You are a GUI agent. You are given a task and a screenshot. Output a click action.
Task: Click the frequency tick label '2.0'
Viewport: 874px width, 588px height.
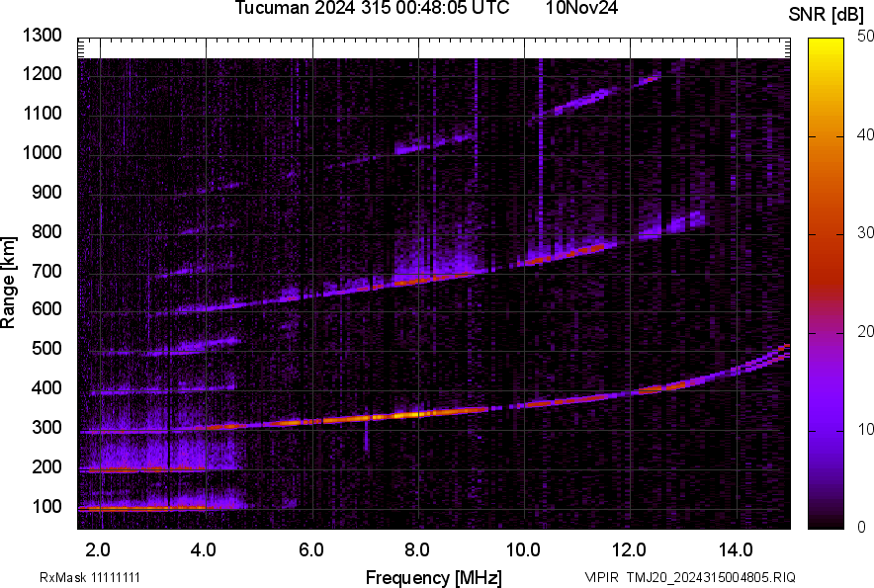pyautogui.click(x=98, y=550)
